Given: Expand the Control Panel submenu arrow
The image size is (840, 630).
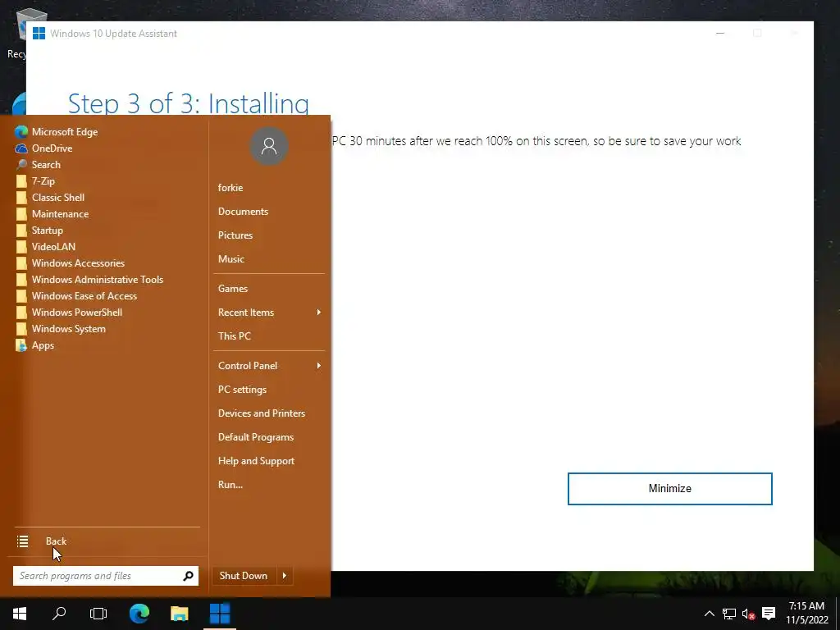Looking at the screenshot, I should (x=319, y=366).
